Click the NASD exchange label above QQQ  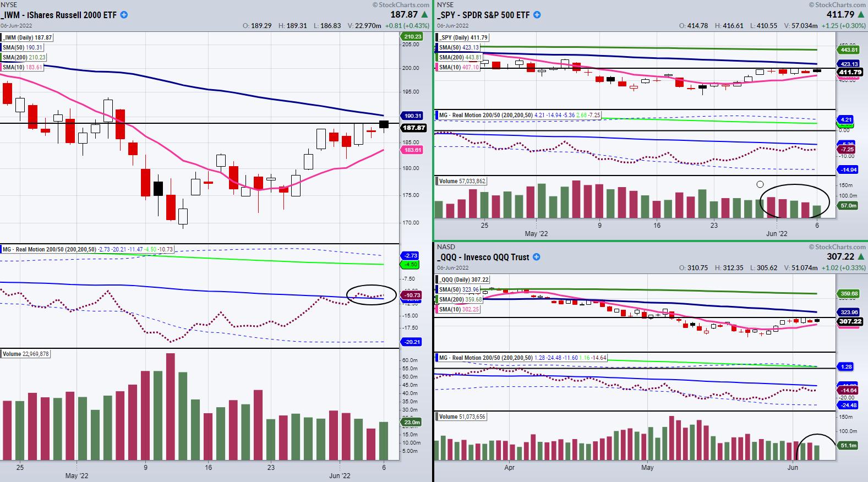tap(445, 247)
